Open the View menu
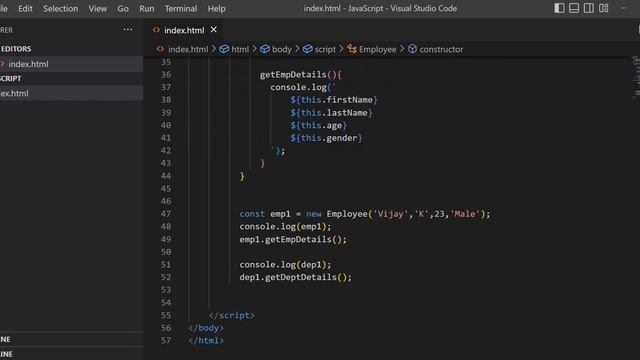The height and width of the screenshot is (360, 640). tap(98, 9)
